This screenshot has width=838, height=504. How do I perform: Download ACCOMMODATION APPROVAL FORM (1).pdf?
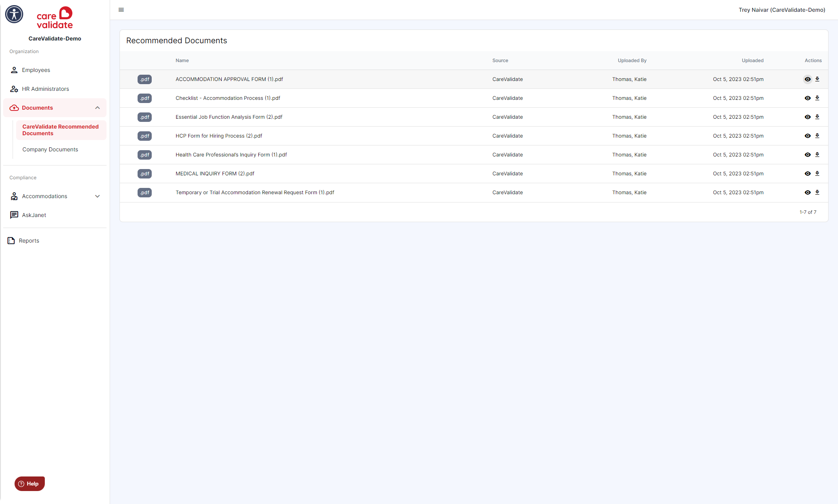pos(817,79)
